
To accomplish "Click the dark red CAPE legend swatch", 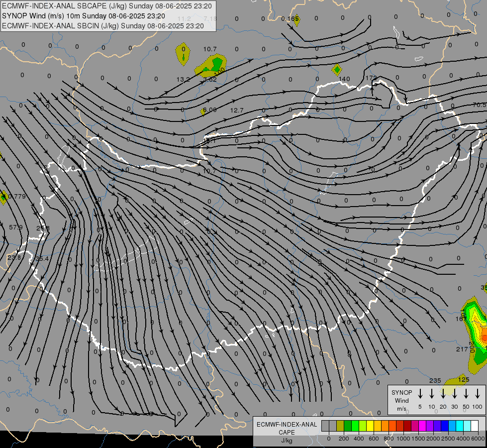I will point(407,426).
